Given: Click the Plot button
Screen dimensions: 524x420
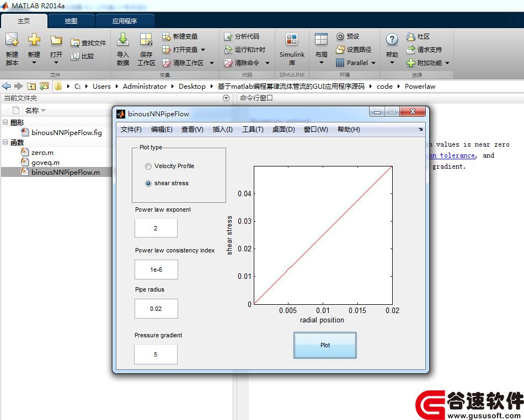Looking at the screenshot, I should point(325,345).
